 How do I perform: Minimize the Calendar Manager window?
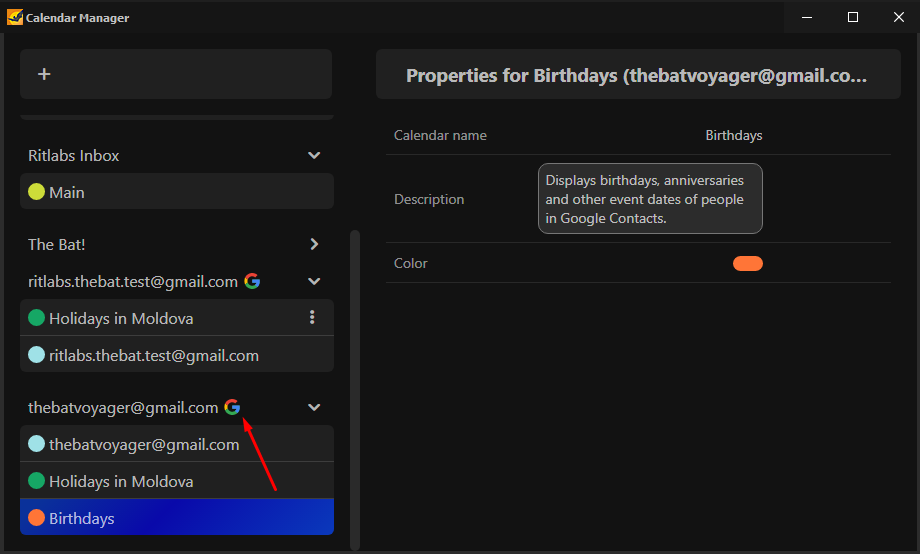click(x=807, y=17)
